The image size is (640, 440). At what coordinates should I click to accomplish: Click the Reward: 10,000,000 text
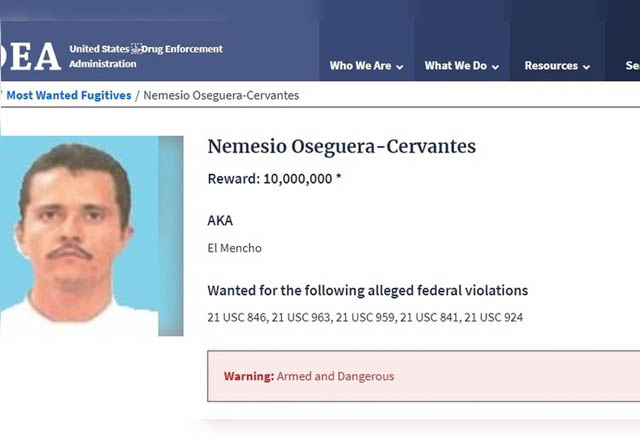click(274, 179)
